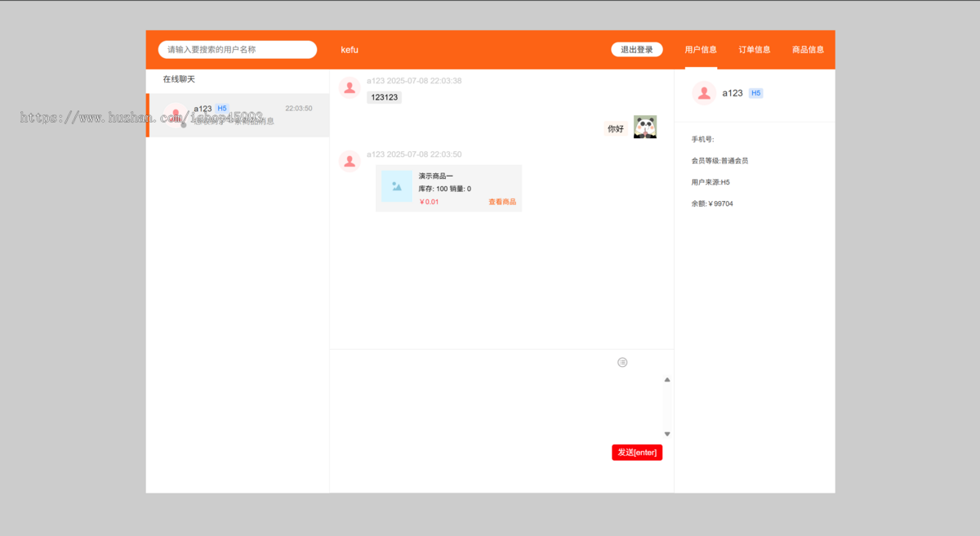980x536 pixels.
Task: Click the 手机号 field label
Action: (702, 139)
